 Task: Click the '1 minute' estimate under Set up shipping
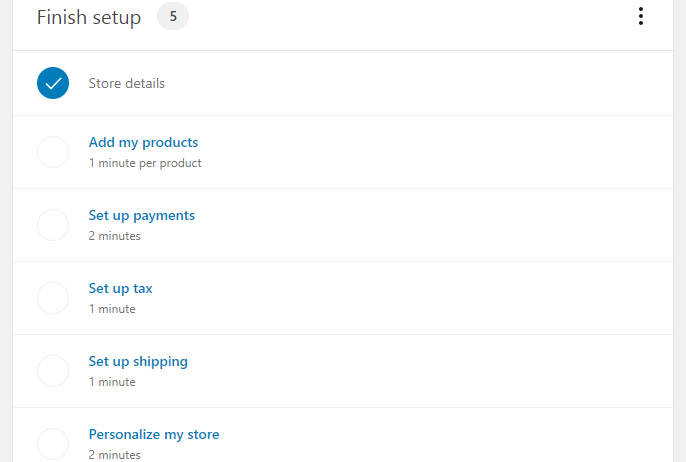(x=112, y=382)
